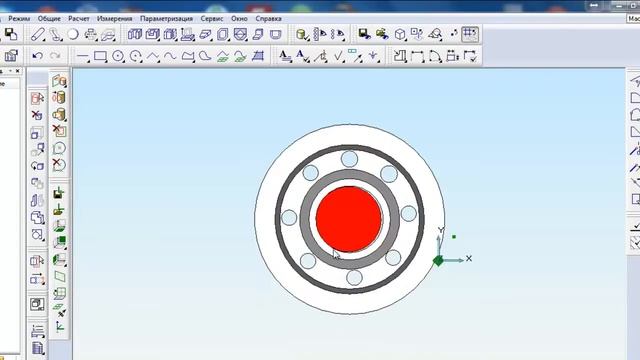Click the Undo arrow icon
Screen dimensions: 640x360
[38, 56]
